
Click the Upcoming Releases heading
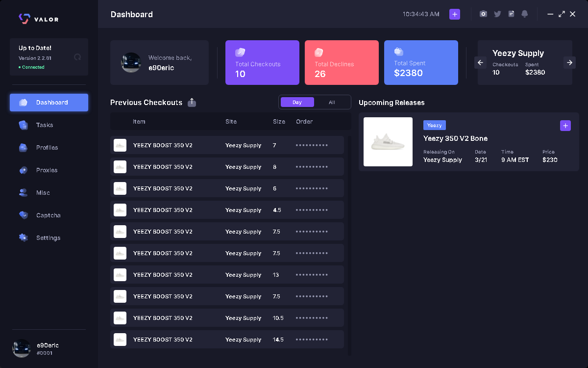(392, 103)
